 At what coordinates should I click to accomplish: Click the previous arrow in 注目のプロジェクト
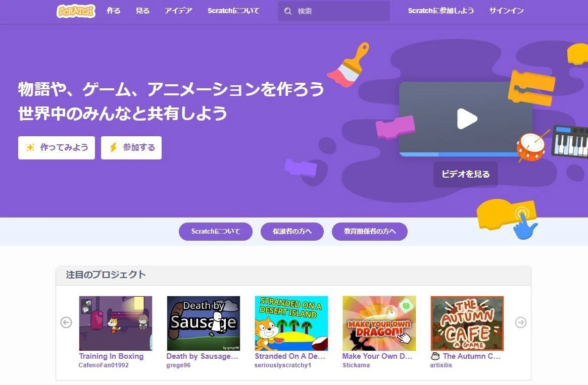coord(66,322)
